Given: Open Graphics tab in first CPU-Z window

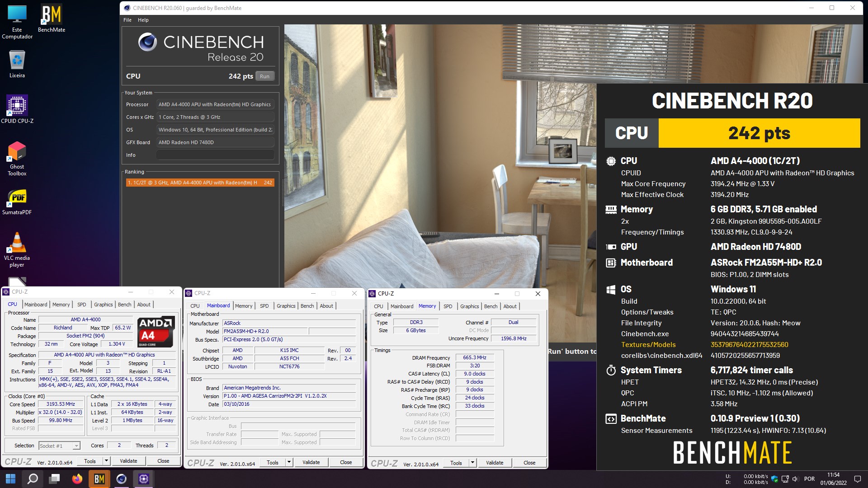Looking at the screenshot, I should (x=104, y=305).
